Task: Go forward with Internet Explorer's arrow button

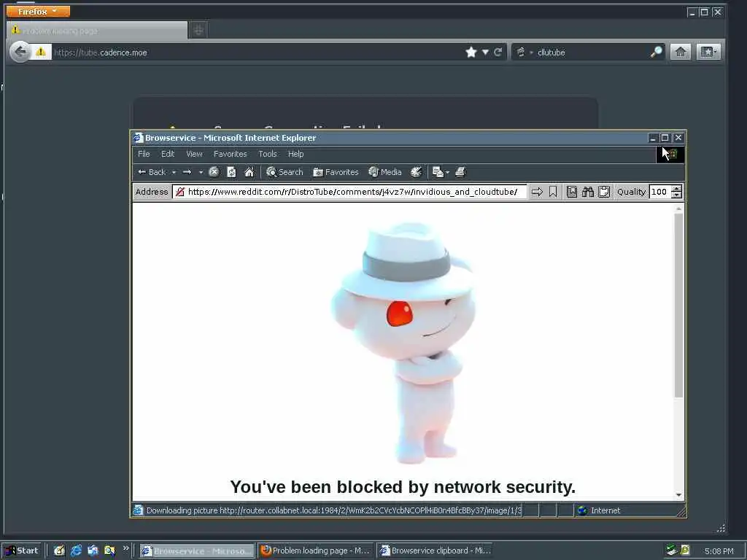Action: point(187,172)
